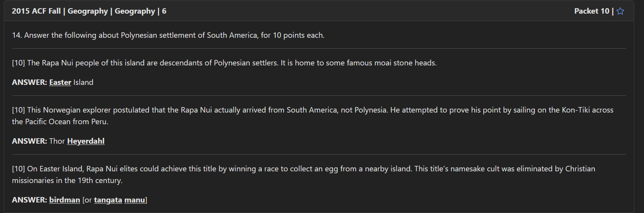Click the underlined birdman answer

[65, 200]
